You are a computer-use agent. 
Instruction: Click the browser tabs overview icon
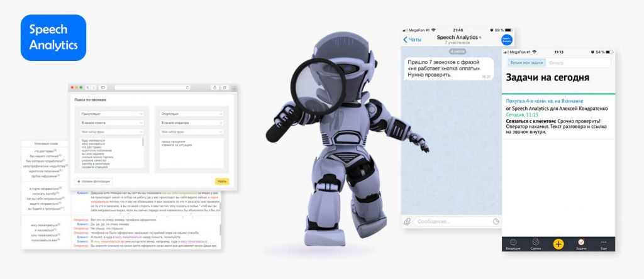point(225,87)
